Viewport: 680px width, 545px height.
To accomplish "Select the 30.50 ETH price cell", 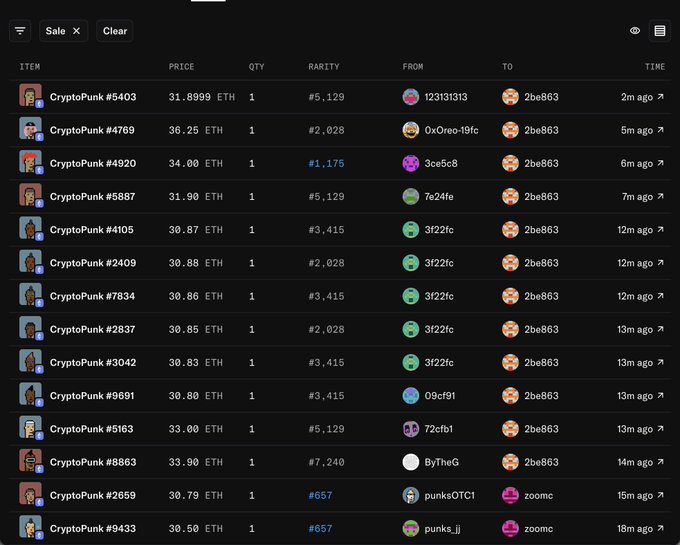I will click(196, 529).
